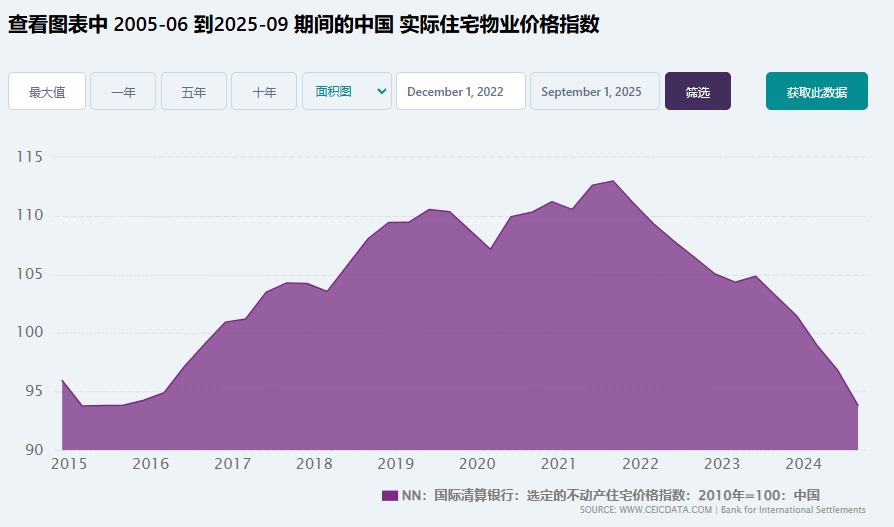Click the end date field September 1, 2025
The height and width of the screenshot is (527, 894).
coord(595,91)
